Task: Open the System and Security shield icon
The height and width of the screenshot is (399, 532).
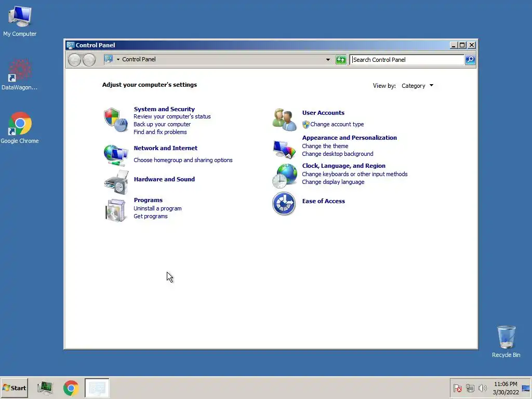Action: pyautogui.click(x=116, y=120)
